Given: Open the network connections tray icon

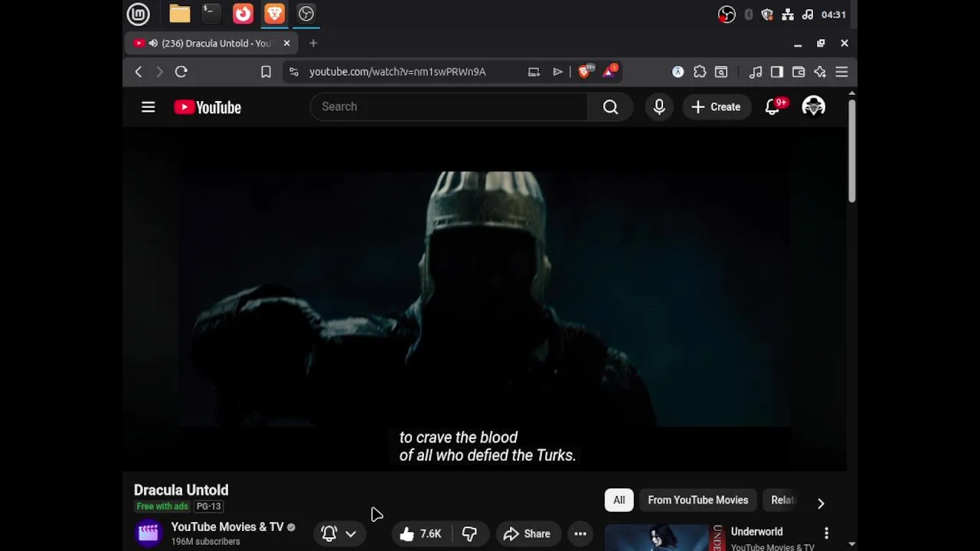Looking at the screenshot, I should [787, 15].
